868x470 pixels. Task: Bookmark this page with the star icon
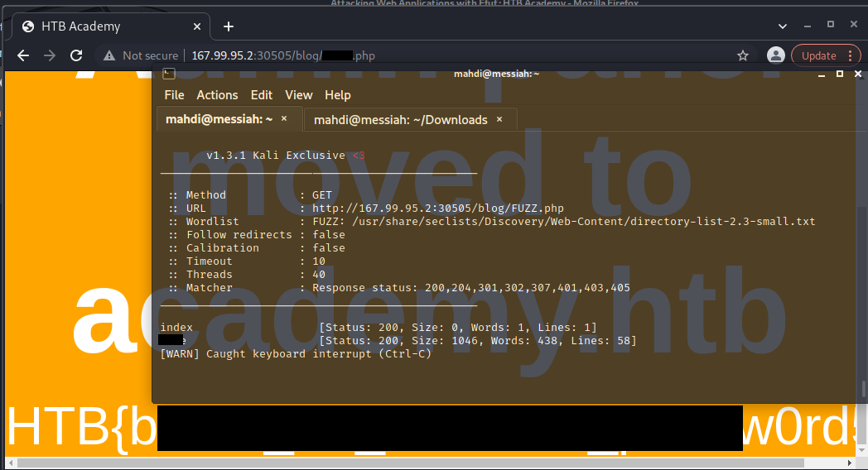coord(743,55)
